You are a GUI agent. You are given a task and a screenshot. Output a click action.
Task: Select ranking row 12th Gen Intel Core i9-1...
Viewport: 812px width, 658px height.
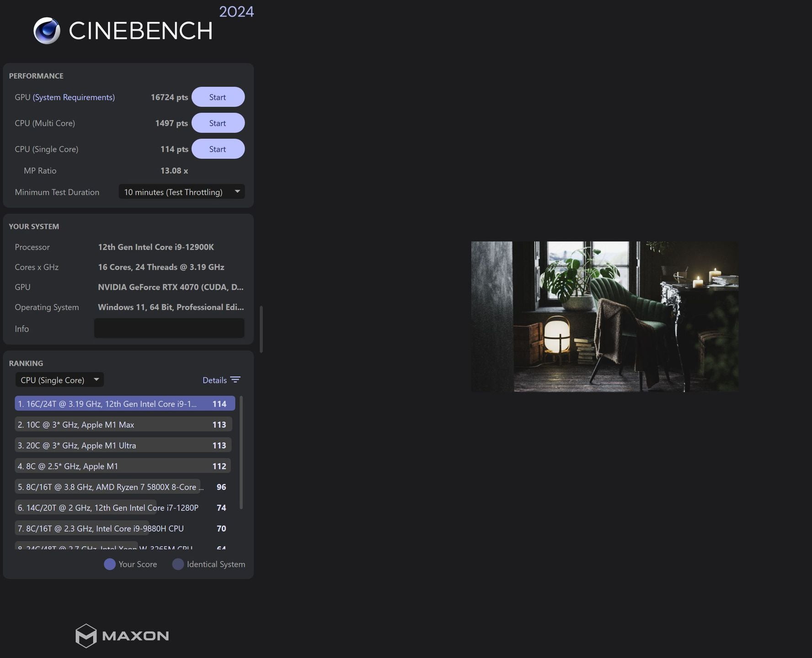(125, 403)
